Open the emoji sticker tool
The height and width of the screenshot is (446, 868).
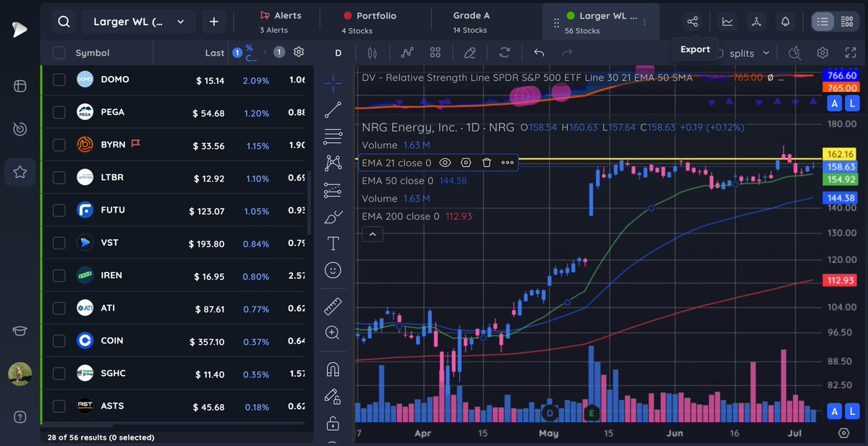click(333, 270)
